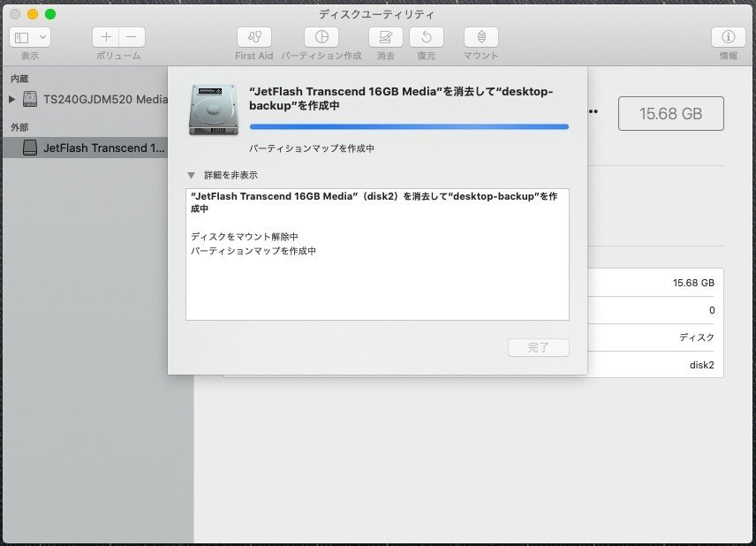Open the sidebar view (表示) menu icon
Viewport: 756px width, 546px height.
[22, 37]
